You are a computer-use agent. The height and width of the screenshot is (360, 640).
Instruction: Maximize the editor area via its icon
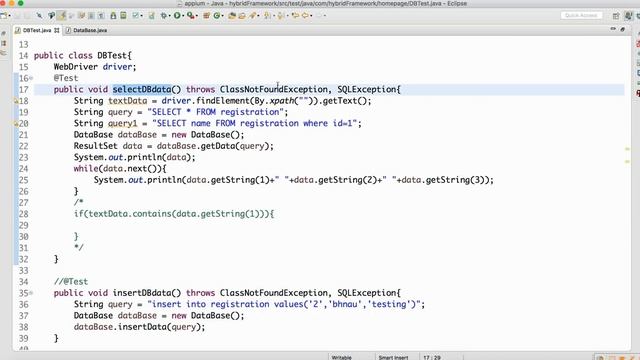pos(622,29)
